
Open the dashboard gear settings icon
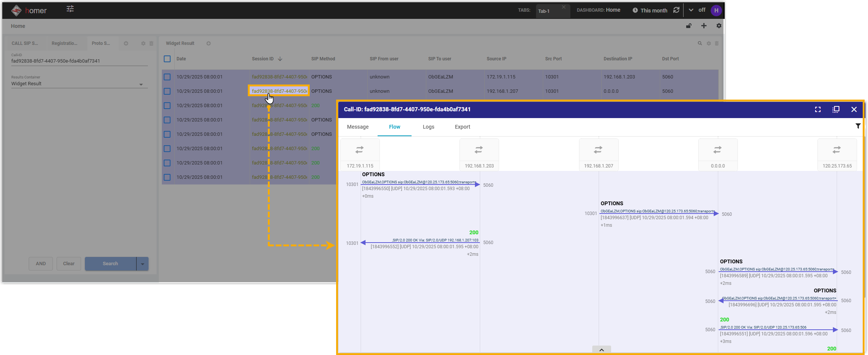click(719, 26)
